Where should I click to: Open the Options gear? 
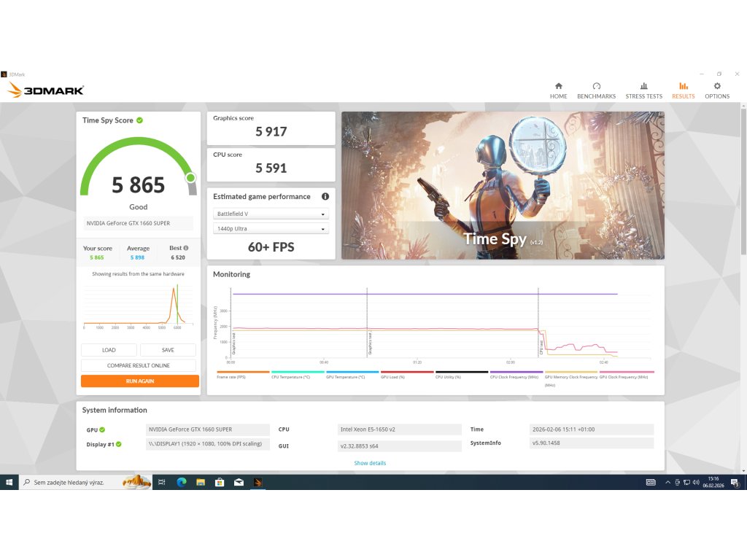point(716,90)
